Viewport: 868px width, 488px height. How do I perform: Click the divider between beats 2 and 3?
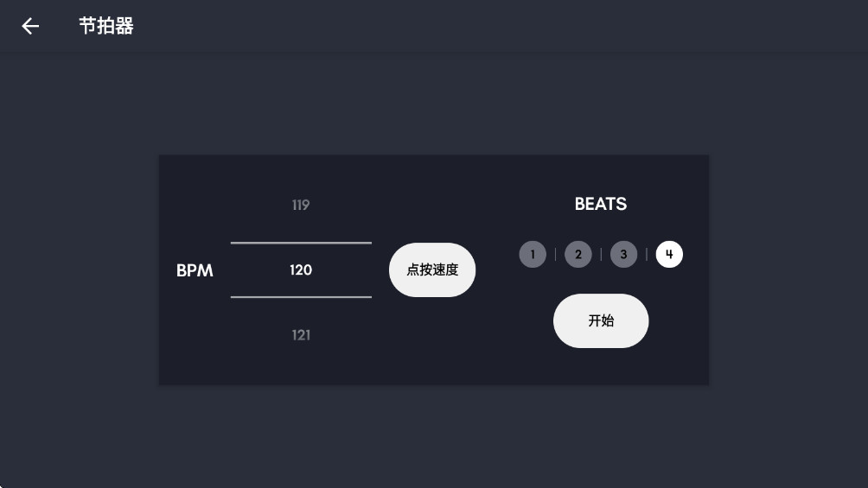click(601, 255)
